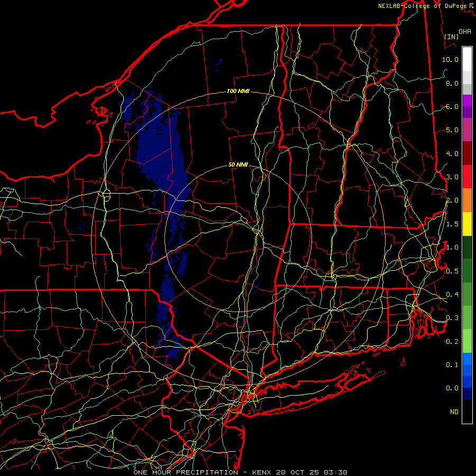Screen dimensions: 476x476
Task: Click the 0.1 legend value
Action: point(452,364)
